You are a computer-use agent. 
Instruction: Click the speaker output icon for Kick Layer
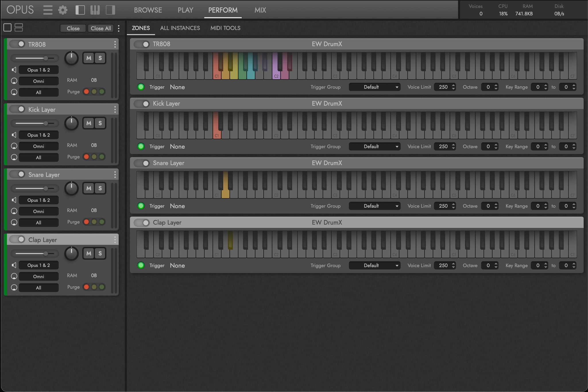pos(14,135)
